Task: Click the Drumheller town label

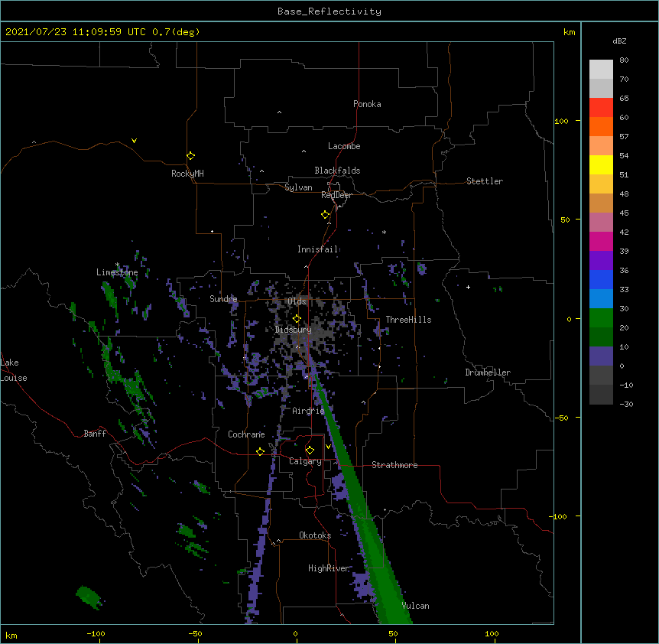Action: [x=488, y=372]
